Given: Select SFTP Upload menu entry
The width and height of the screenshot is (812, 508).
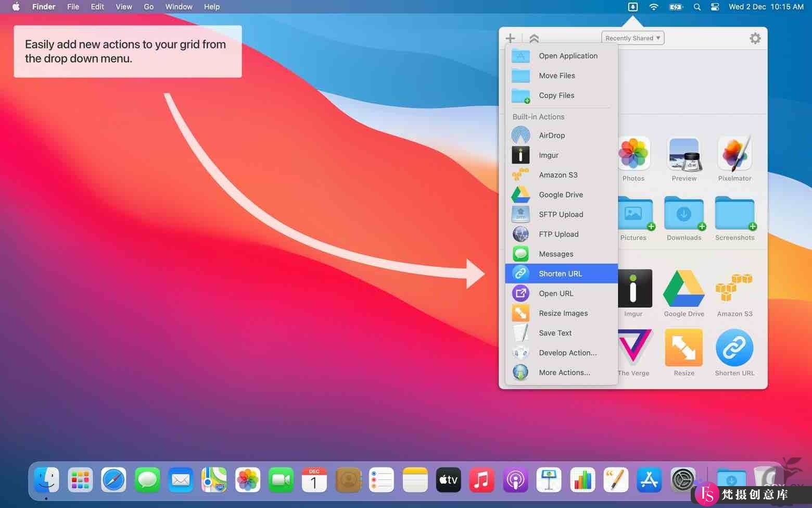Looking at the screenshot, I should [x=561, y=215].
